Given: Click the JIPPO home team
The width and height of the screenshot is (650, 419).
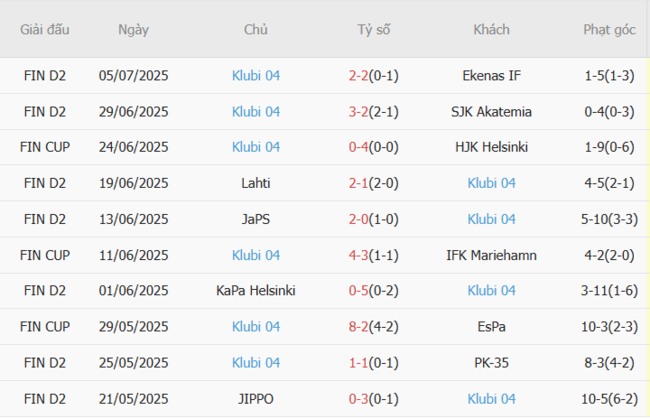Looking at the screenshot, I should click(x=256, y=399).
